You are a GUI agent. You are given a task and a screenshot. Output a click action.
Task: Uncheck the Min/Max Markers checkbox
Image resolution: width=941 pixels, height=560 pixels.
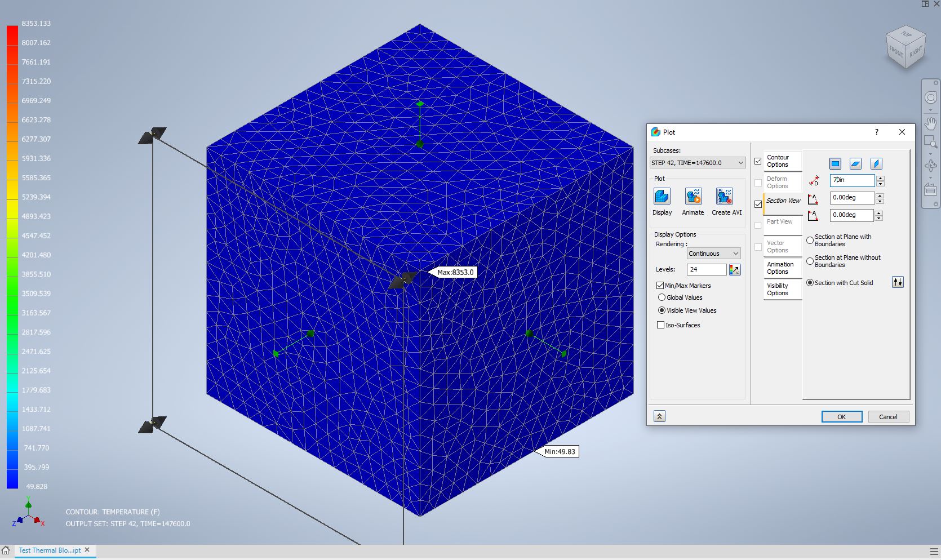click(x=660, y=286)
